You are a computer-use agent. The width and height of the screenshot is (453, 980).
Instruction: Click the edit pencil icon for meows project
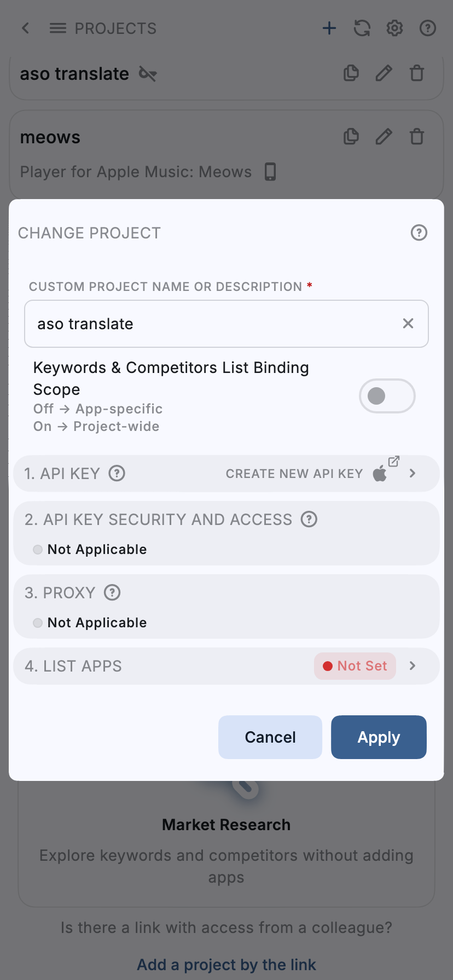point(384,137)
